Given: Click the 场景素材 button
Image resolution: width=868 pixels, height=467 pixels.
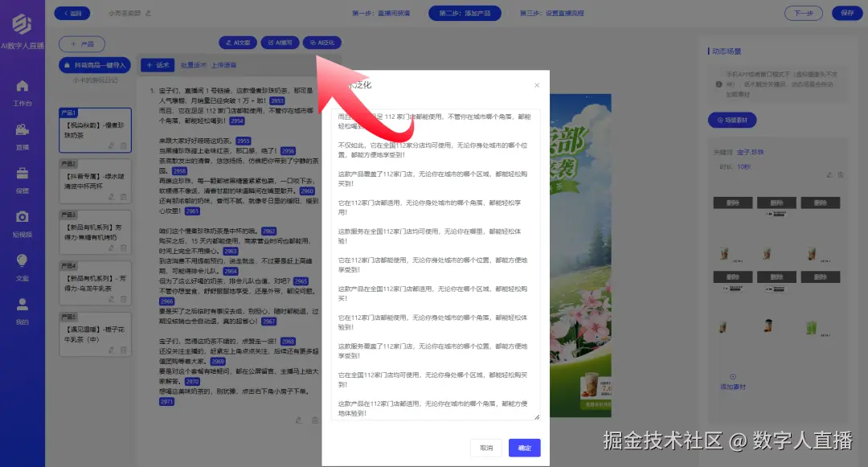Looking at the screenshot, I should click(x=732, y=120).
